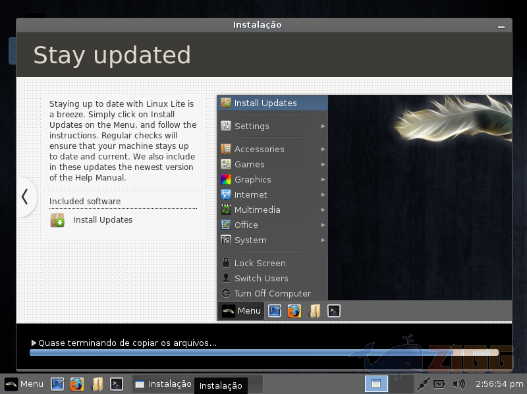
Task: Expand the Internet submenu arrow
Action: coord(323,195)
